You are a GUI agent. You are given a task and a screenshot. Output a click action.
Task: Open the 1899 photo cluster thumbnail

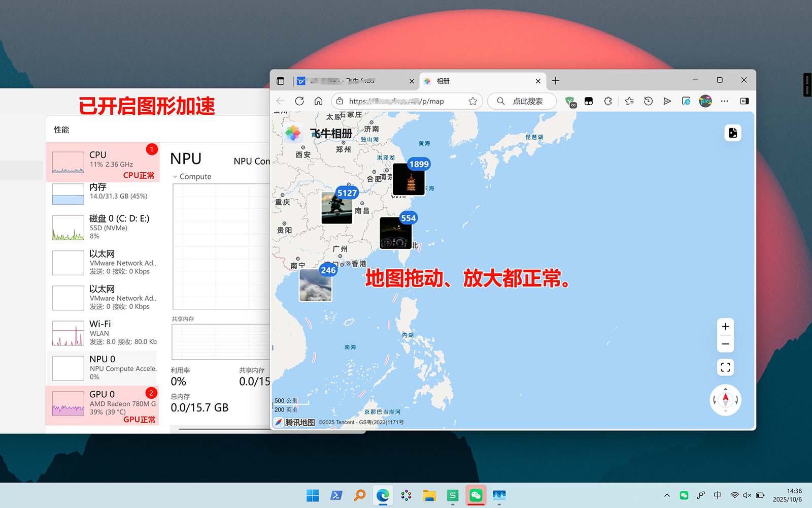tap(409, 179)
